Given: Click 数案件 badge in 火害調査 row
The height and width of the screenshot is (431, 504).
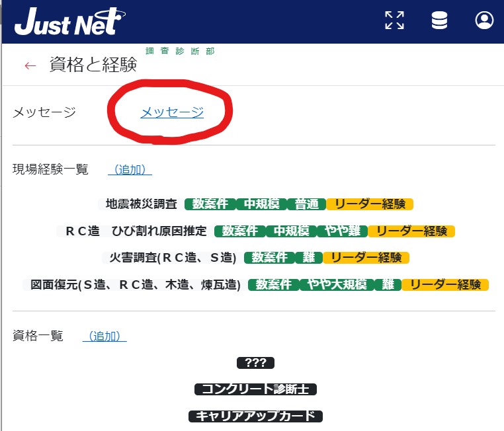Looking at the screenshot, I should click(270, 258).
